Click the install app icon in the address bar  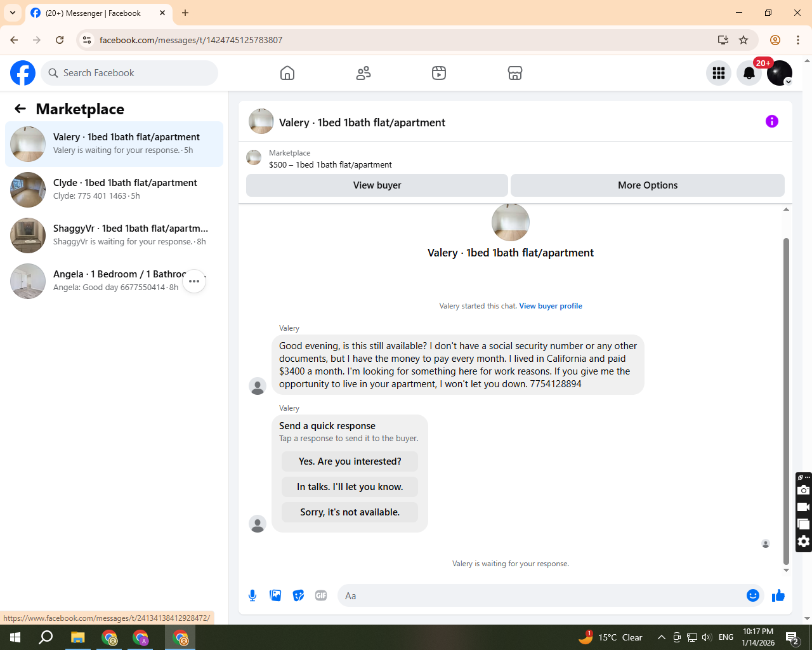[723, 40]
